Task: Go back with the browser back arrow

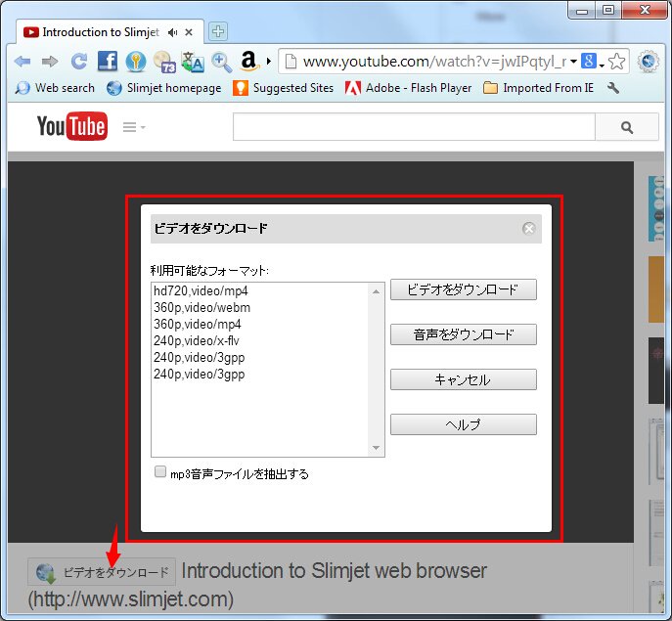Action: point(22,62)
